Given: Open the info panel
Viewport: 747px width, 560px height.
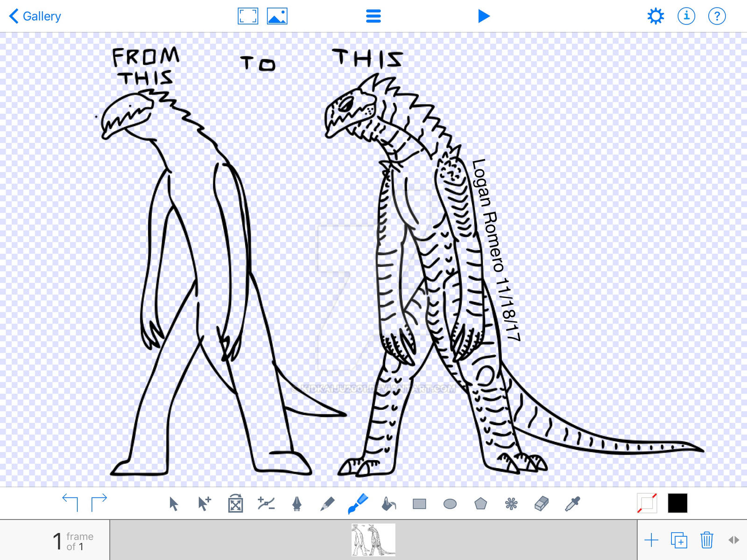Looking at the screenshot, I should pos(686,15).
